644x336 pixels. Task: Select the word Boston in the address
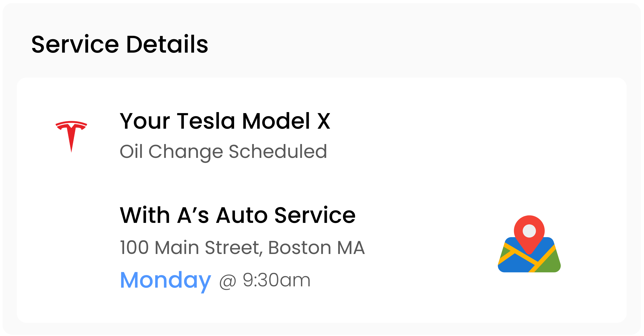click(299, 248)
